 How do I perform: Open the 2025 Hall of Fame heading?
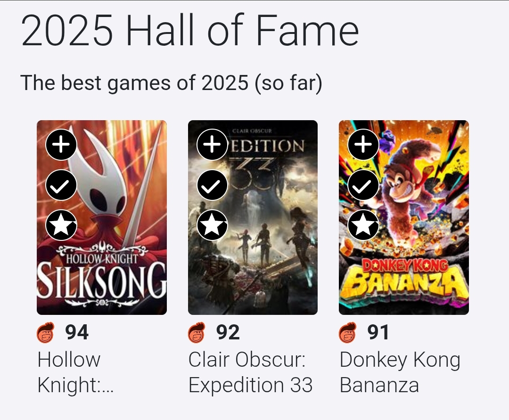(x=190, y=31)
